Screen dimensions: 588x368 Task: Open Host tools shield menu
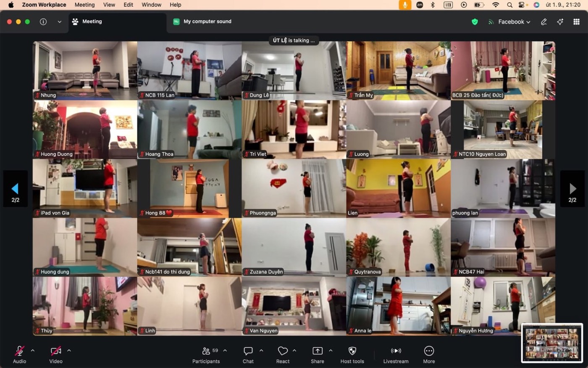(x=352, y=355)
